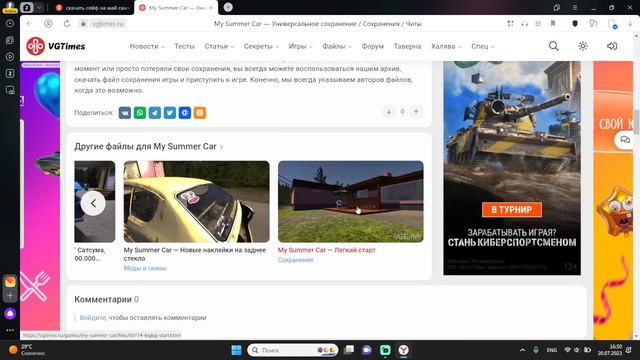Bookmark this page
Viewport: 640px width, 360px height.
(x=553, y=24)
